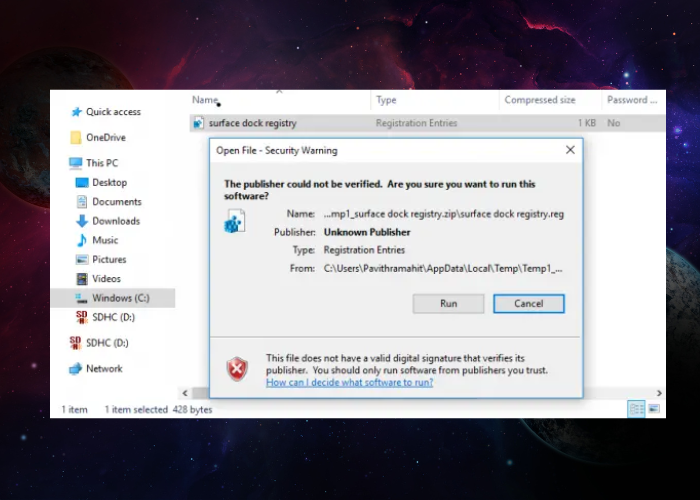The height and width of the screenshot is (500, 700).
Task: Sort by the Name column header
Action: click(205, 100)
